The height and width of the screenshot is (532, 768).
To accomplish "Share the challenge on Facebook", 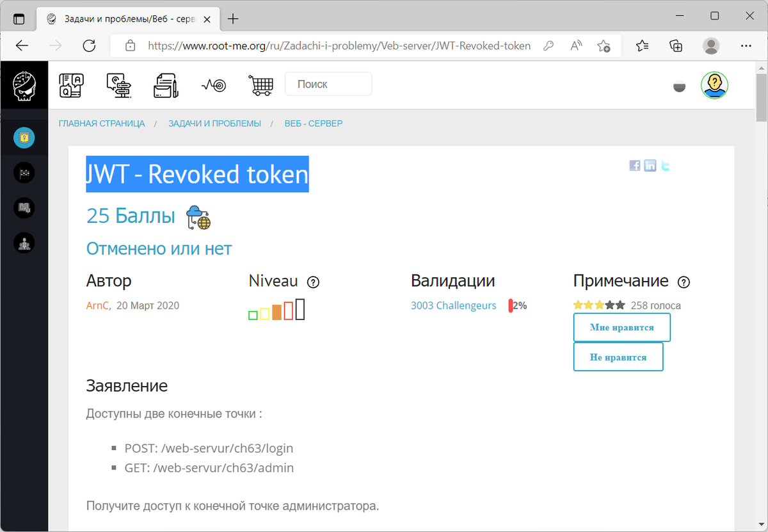I will click(635, 166).
